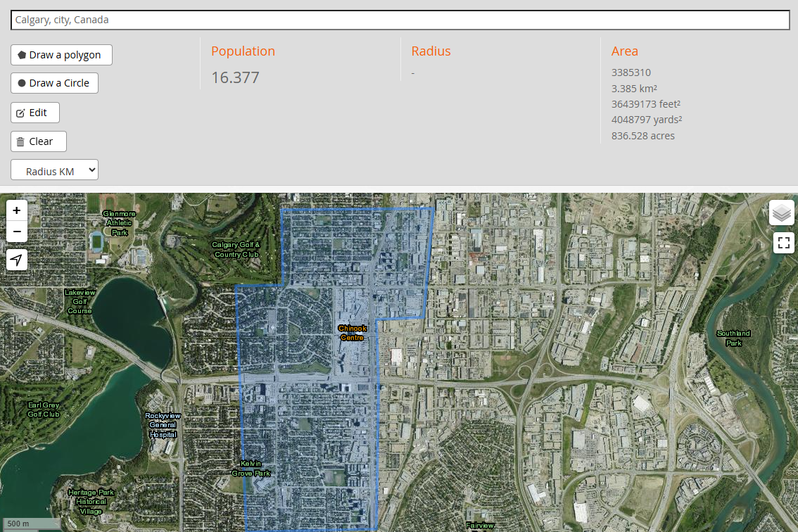
Task: Zoom in on the map
Action: (x=17, y=210)
